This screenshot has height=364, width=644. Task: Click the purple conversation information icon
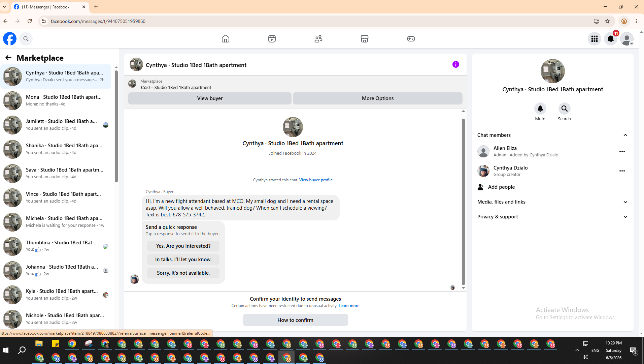point(456,64)
